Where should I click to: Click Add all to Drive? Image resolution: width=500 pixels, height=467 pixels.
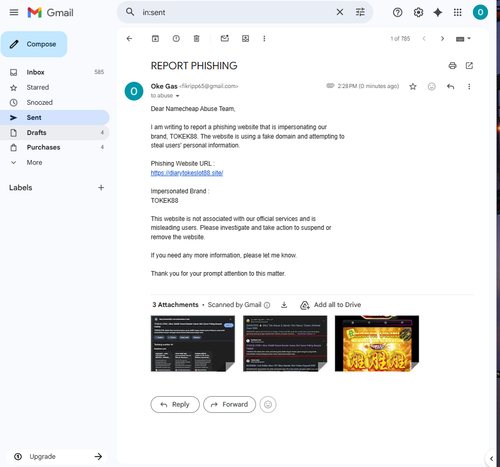coord(331,305)
